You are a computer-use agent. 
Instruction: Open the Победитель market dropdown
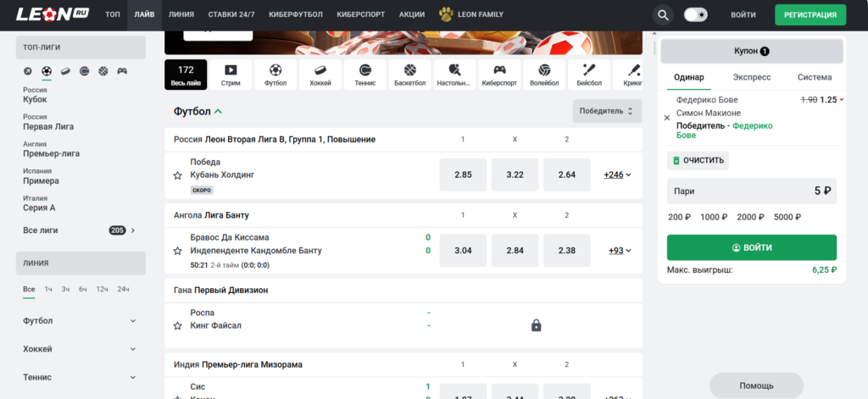607,111
